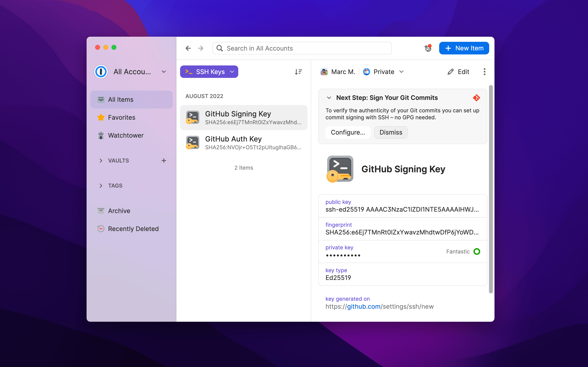The height and width of the screenshot is (367, 588).
Task: Dismiss the Sign Your Git Commits prompt
Action: point(390,132)
